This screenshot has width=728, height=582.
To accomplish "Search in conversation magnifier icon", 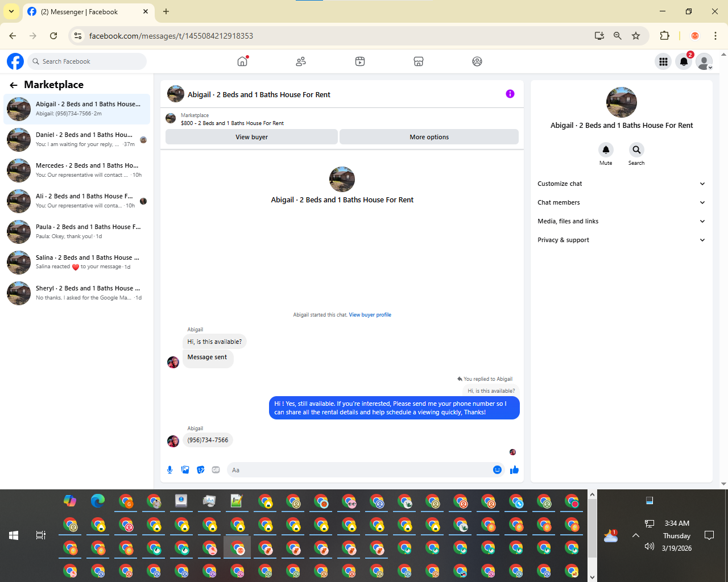I will pos(636,149).
